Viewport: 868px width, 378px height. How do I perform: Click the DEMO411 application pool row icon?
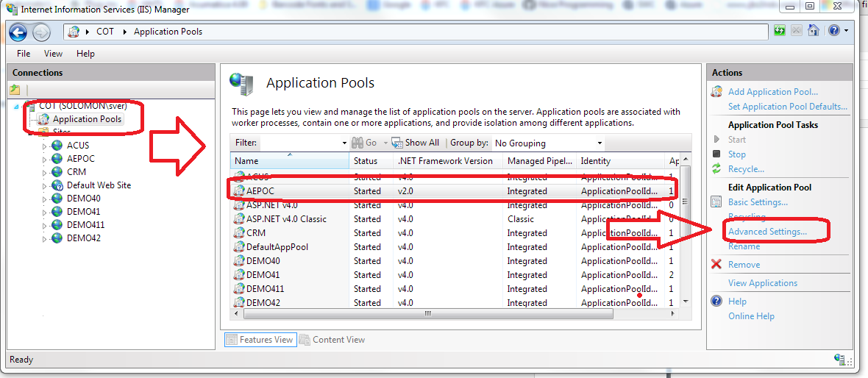239,289
